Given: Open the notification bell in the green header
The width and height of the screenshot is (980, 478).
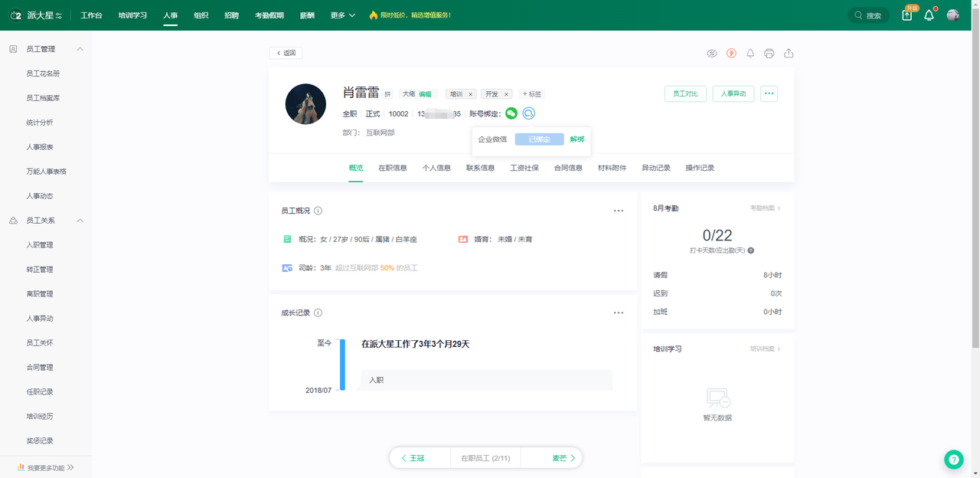Looking at the screenshot, I should click(x=929, y=15).
